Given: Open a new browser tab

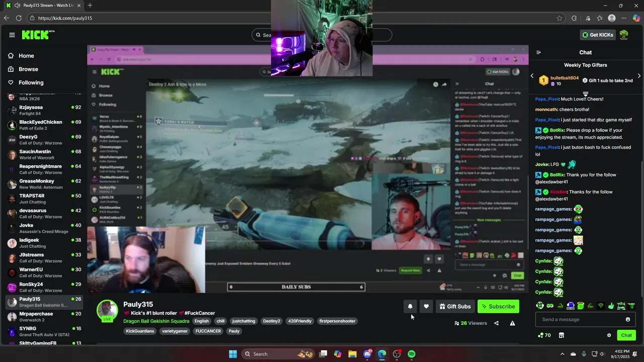Looking at the screenshot, I should 90,6.
